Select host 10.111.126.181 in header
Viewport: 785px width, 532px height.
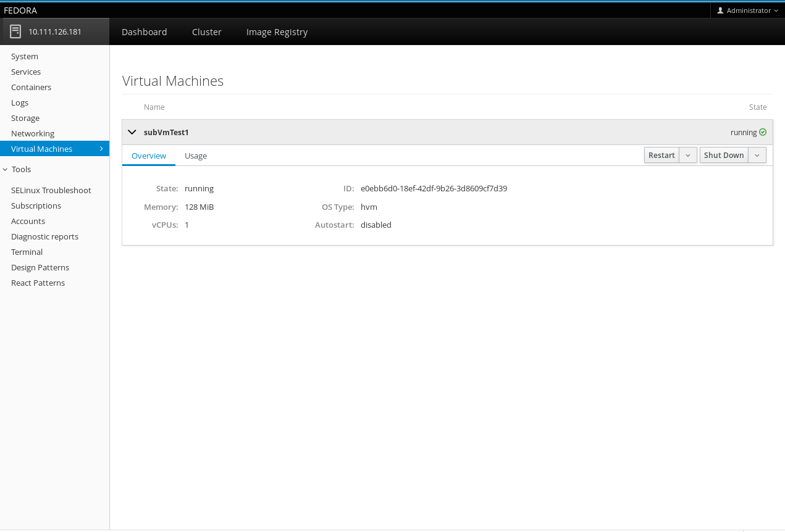click(x=55, y=31)
